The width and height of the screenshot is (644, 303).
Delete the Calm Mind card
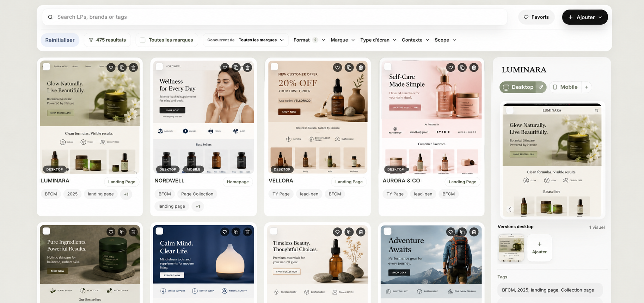pyautogui.click(x=247, y=232)
